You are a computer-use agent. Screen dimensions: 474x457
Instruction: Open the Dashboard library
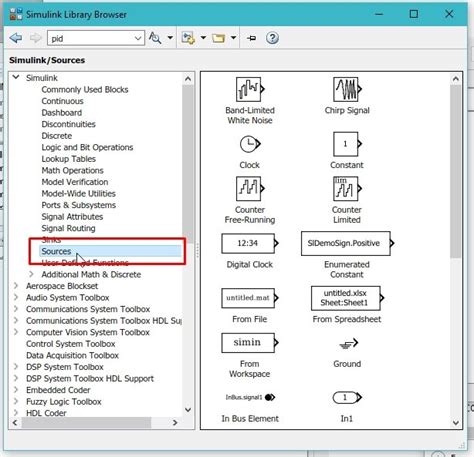pyautogui.click(x=62, y=113)
